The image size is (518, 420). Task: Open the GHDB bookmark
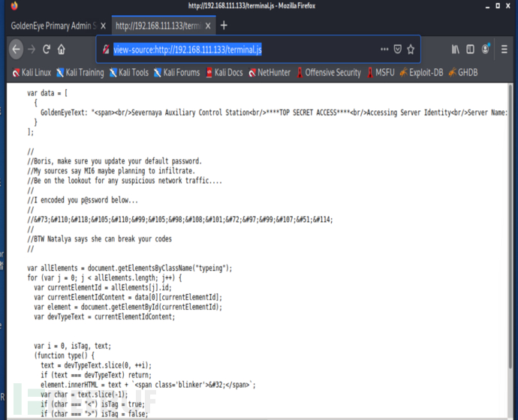463,73
